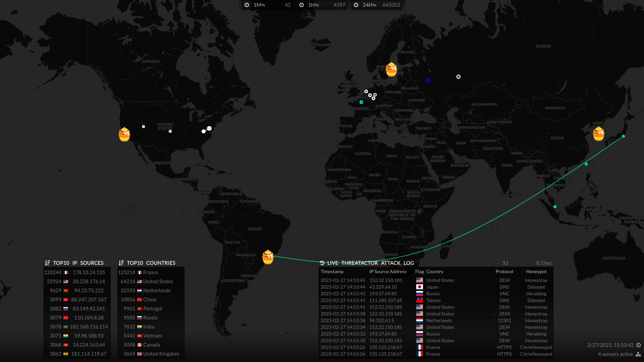Click the sort icon beside TOP10 COUNTRIES

(x=121, y=263)
